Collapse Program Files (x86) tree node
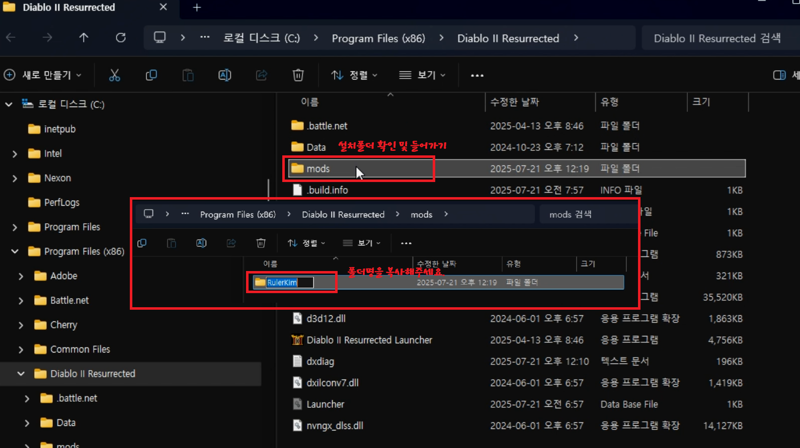The image size is (800, 448). coord(15,252)
